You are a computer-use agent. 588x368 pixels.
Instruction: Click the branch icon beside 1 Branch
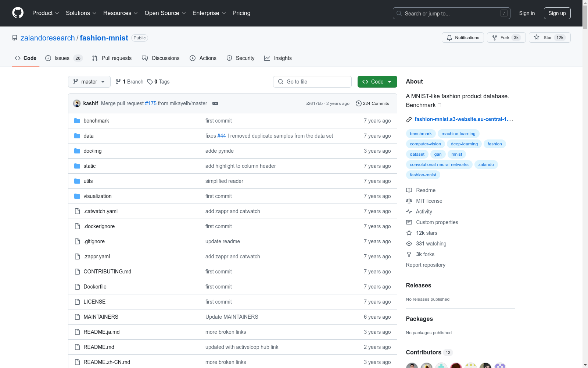point(118,82)
